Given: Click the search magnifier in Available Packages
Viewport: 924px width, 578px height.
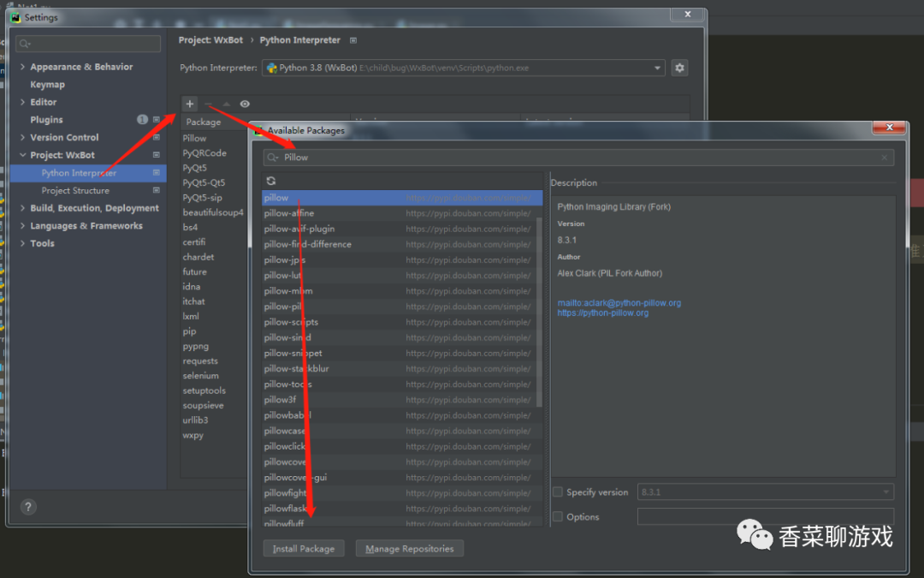Looking at the screenshot, I should click(x=272, y=158).
